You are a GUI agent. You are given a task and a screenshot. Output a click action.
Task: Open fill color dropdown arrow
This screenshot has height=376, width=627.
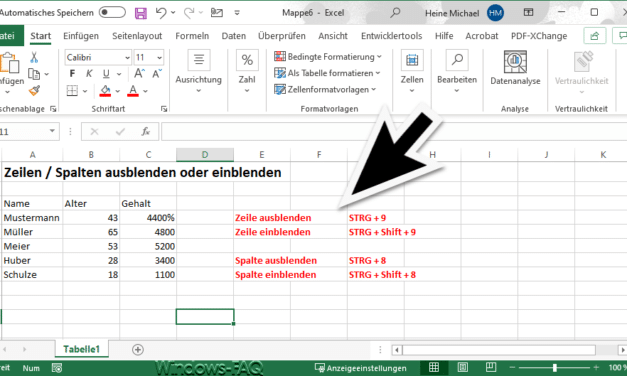118,91
